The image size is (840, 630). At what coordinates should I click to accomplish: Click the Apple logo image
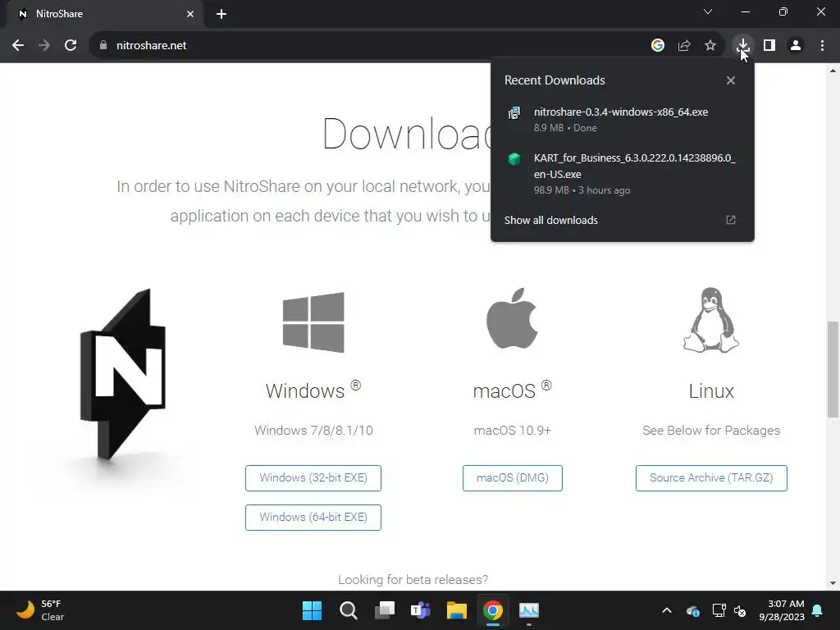tap(512, 319)
